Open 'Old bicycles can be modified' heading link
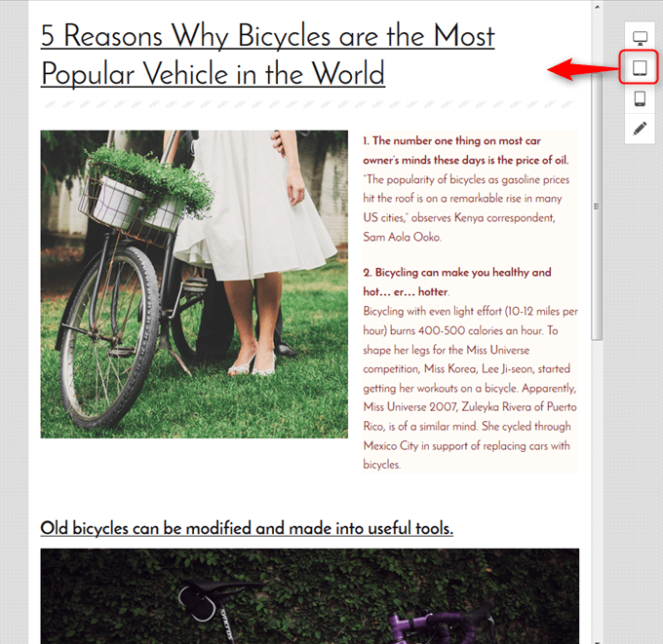 point(247,528)
